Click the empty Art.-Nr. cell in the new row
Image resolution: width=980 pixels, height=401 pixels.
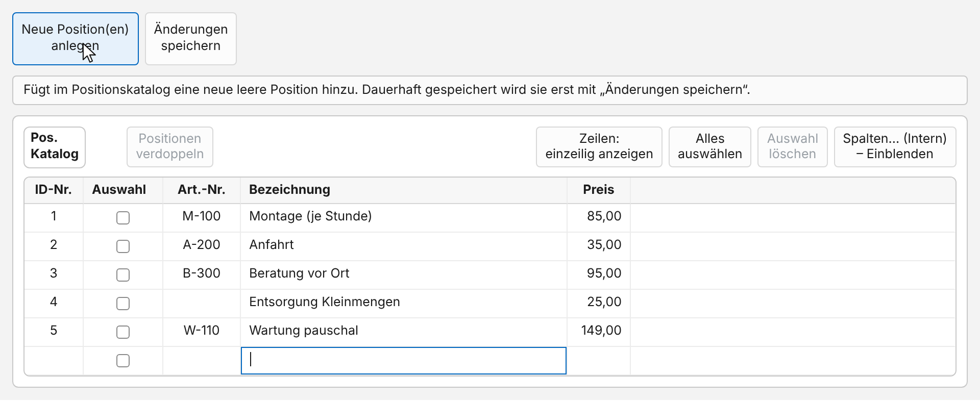tap(202, 361)
